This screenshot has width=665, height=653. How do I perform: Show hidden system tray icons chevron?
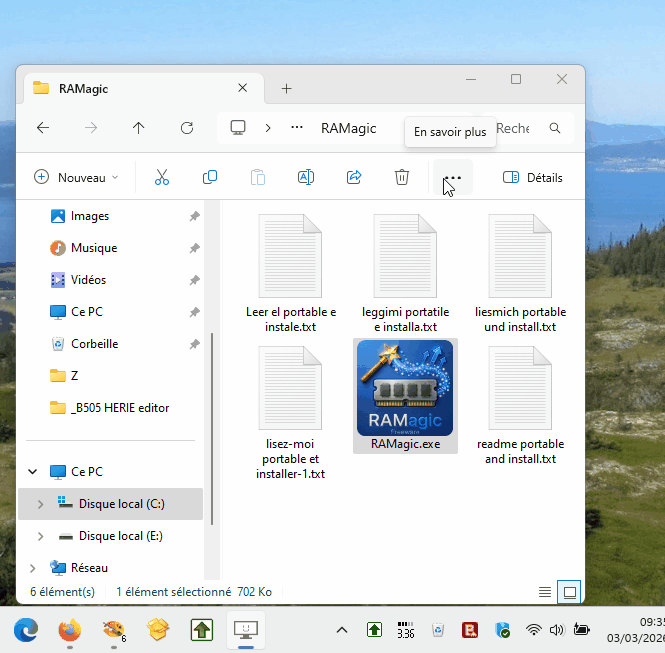point(342,630)
